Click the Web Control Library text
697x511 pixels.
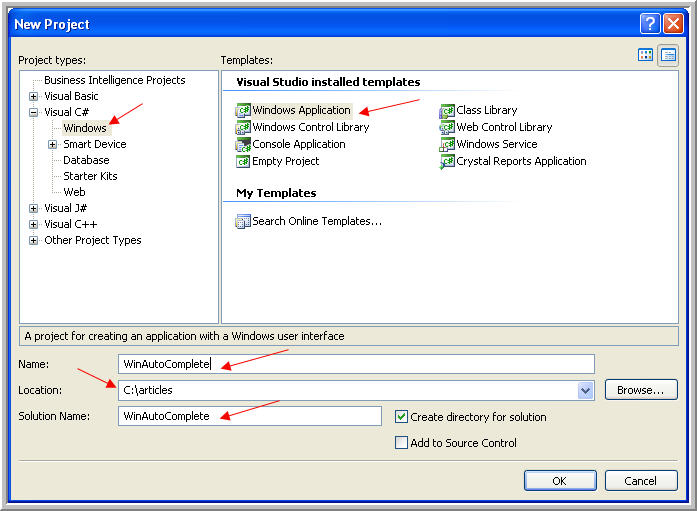(x=504, y=128)
